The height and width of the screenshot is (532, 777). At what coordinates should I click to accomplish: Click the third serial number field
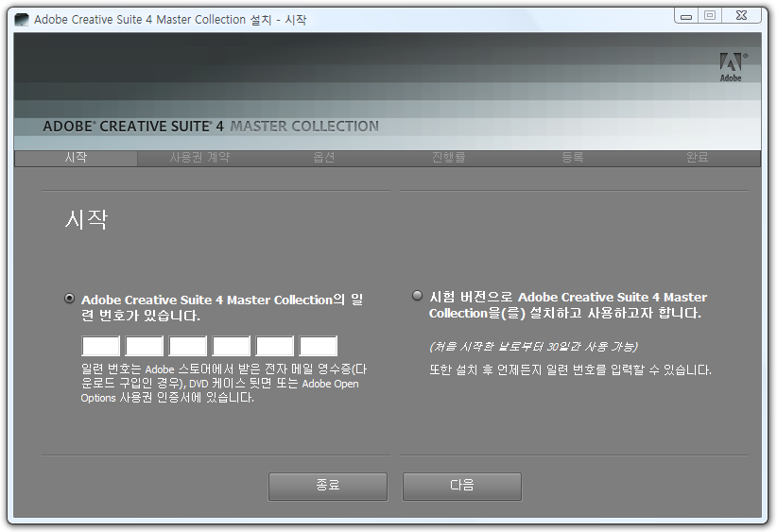[188, 346]
